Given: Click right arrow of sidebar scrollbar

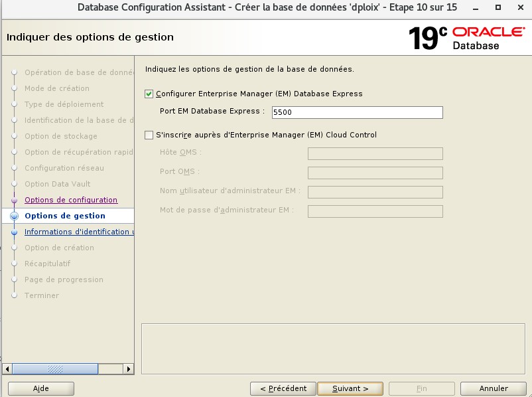Looking at the screenshot, I should [128, 369].
